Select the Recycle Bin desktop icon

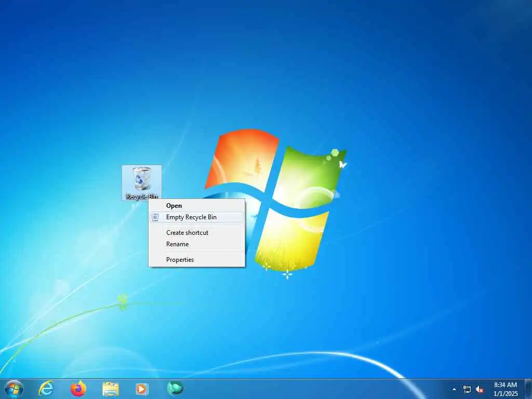(x=142, y=183)
